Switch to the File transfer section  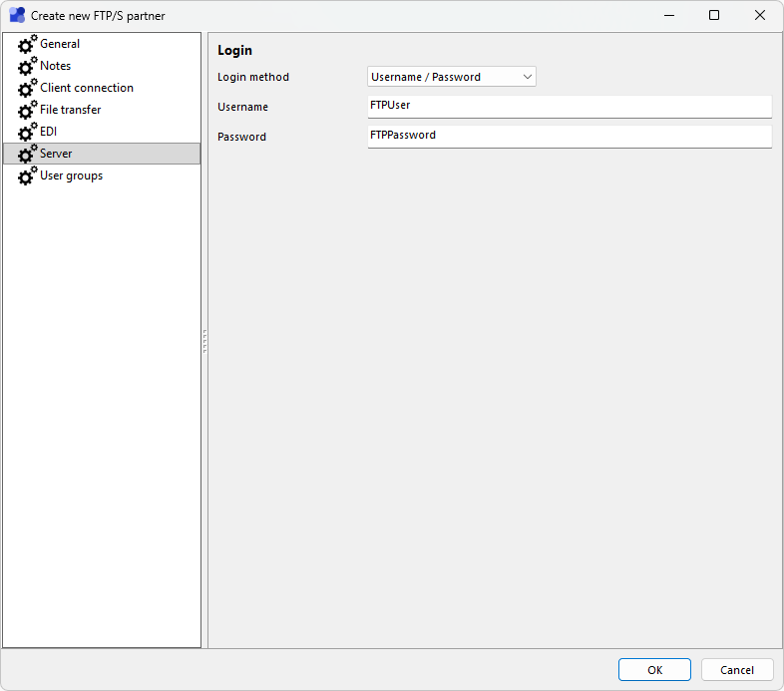(x=70, y=110)
